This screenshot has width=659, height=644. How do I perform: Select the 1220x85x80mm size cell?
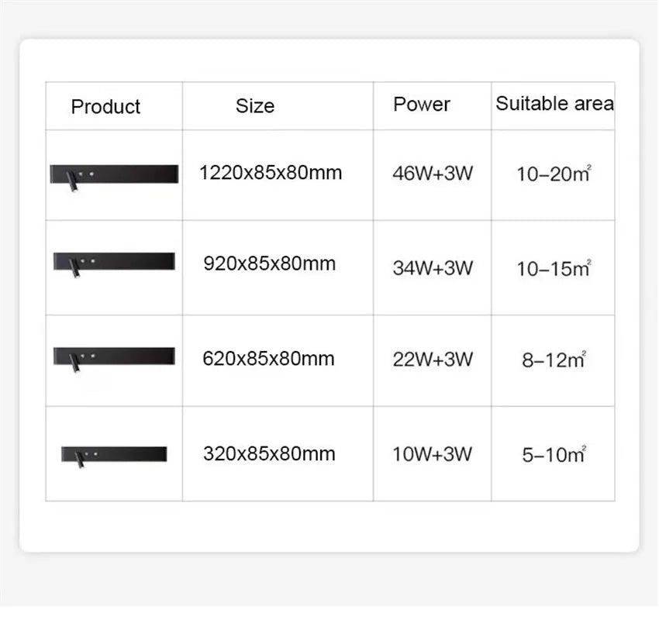click(271, 173)
